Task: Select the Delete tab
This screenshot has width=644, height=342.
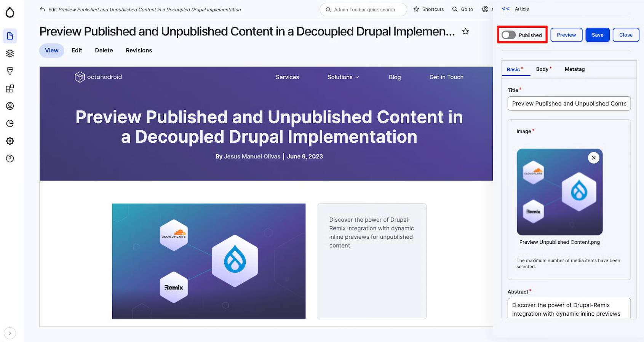Action: 104,50
